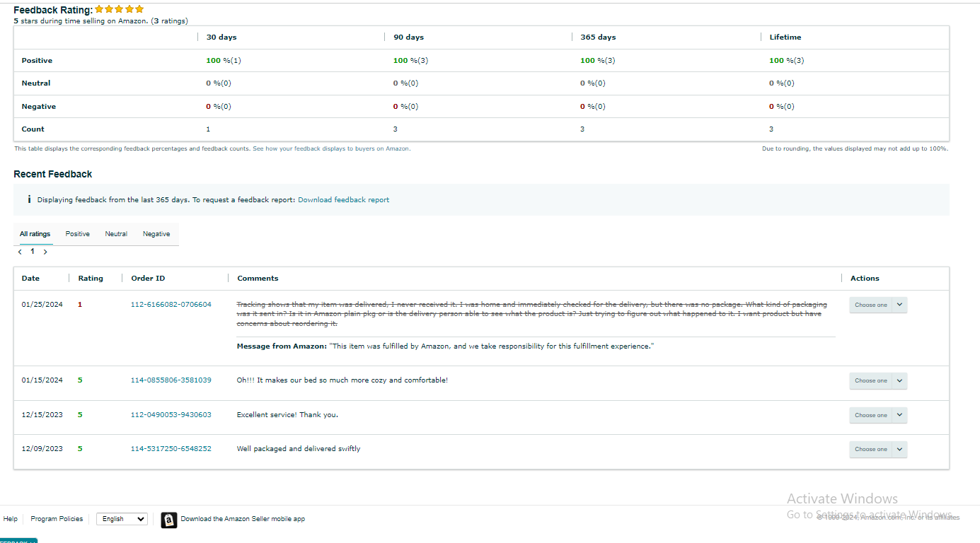
Task: Click the 365 days column header
Action: tap(598, 37)
